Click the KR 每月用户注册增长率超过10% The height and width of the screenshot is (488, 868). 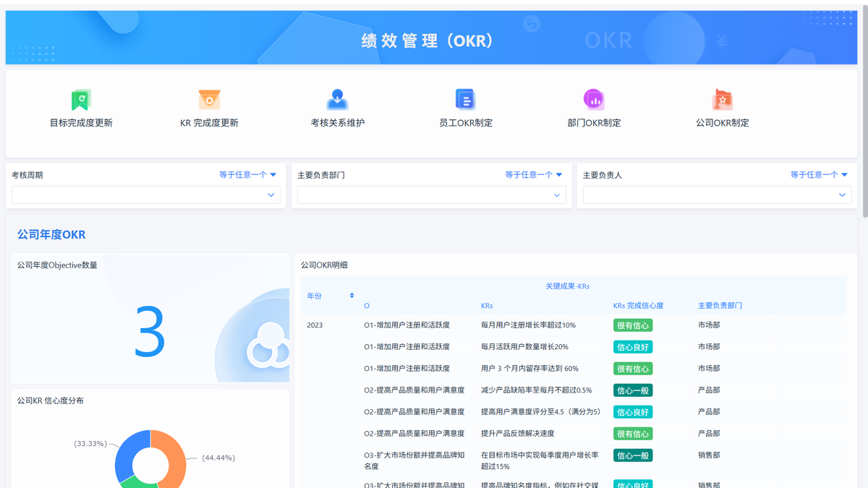coord(528,325)
